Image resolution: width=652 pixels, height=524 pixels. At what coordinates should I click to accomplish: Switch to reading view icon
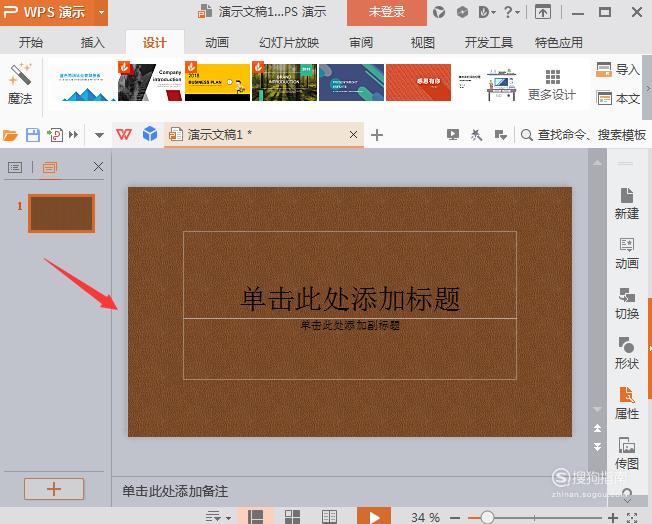(329, 517)
